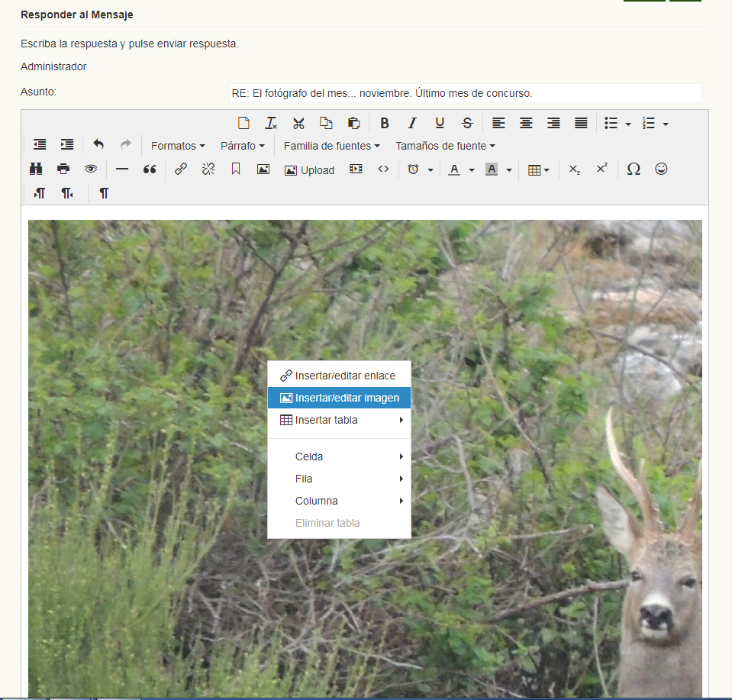The image size is (732, 700).
Task: Open the Formatos dropdown
Action: tap(178, 146)
